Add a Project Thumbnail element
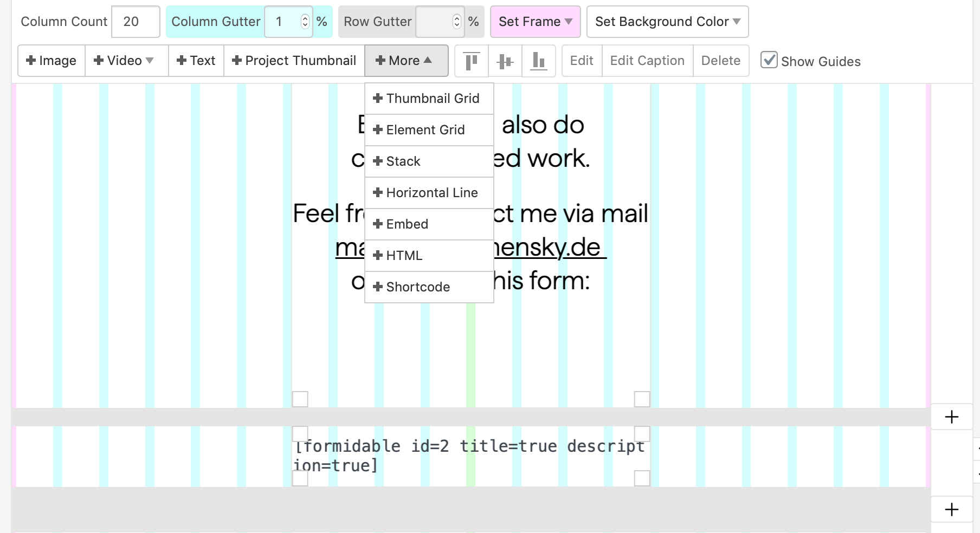Screen dimensions: 980x533 click(x=294, y=61)
